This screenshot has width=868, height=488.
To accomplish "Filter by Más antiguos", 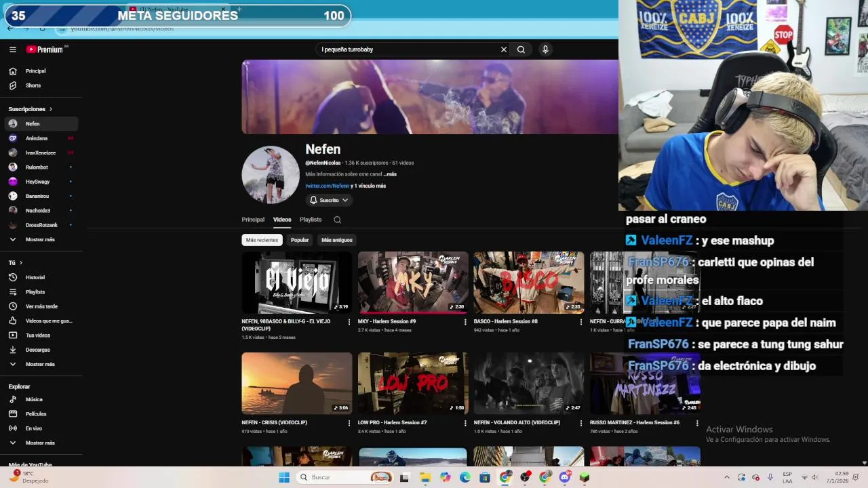I will click(x=337, y=240).
